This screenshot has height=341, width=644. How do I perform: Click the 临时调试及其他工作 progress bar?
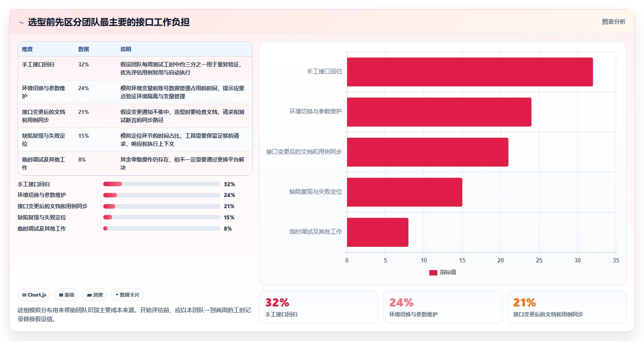[x=162, y=228]
